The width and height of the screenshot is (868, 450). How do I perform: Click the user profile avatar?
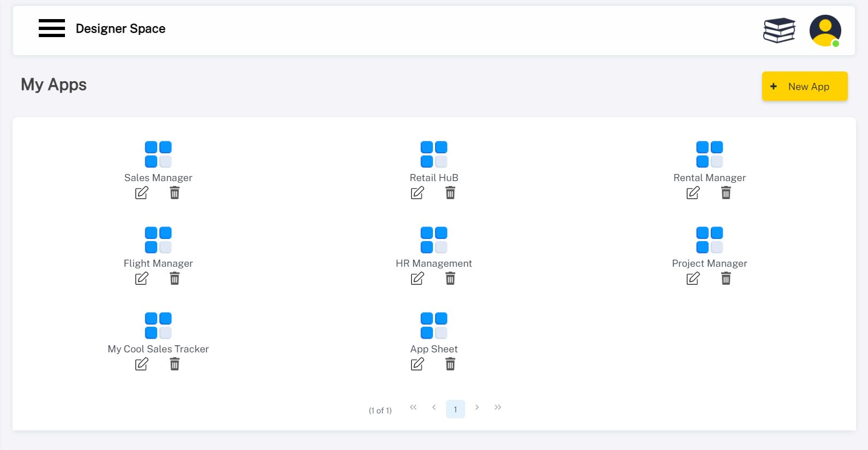coord(825,31)
